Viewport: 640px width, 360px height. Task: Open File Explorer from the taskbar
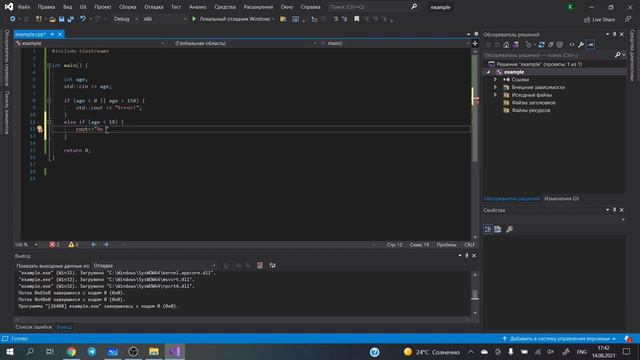click(153, 351)
